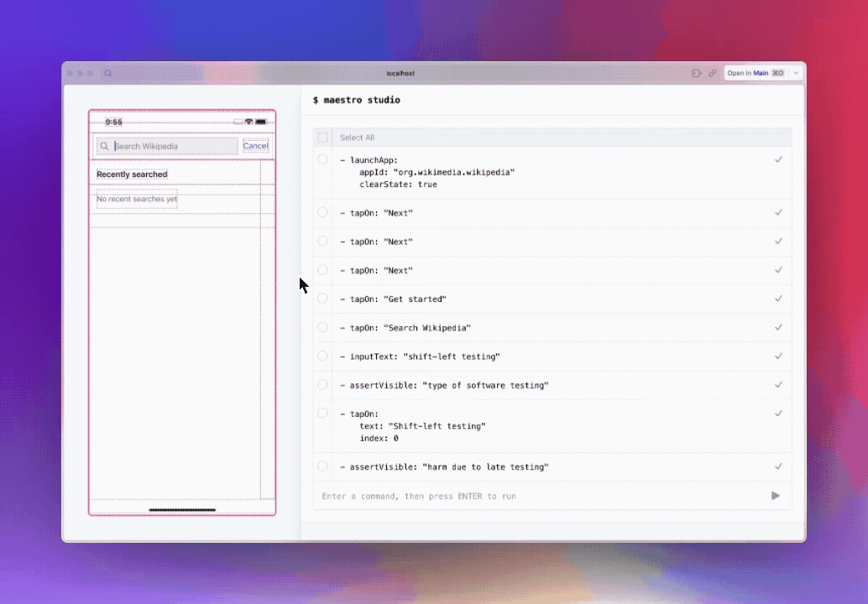
Task: Click the 9:55 clock in the device status bar
Action: [113, 122]
